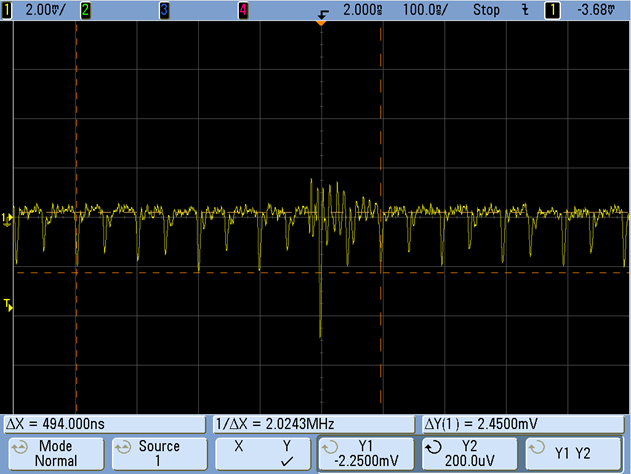Click the trigger source channel 1 indicator
The width and height of the screenshot is (631, 474).
(x=553, y=10)
